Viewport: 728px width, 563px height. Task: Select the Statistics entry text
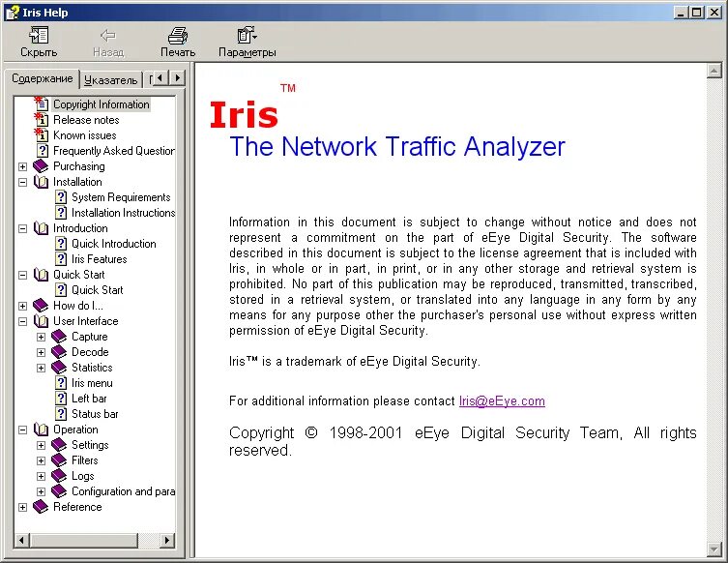click(x=92, y=368)
